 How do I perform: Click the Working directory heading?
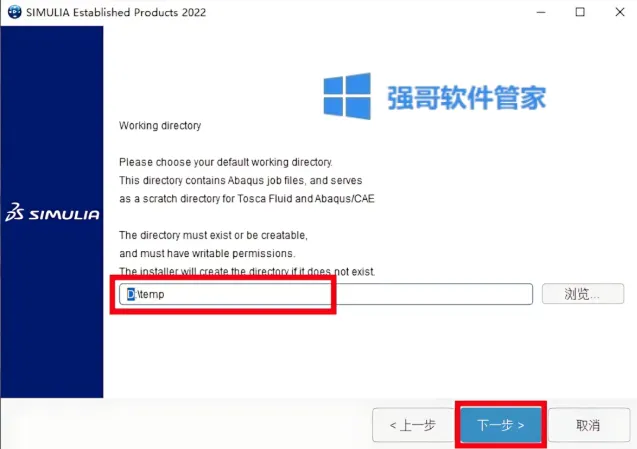pos(160,126)
